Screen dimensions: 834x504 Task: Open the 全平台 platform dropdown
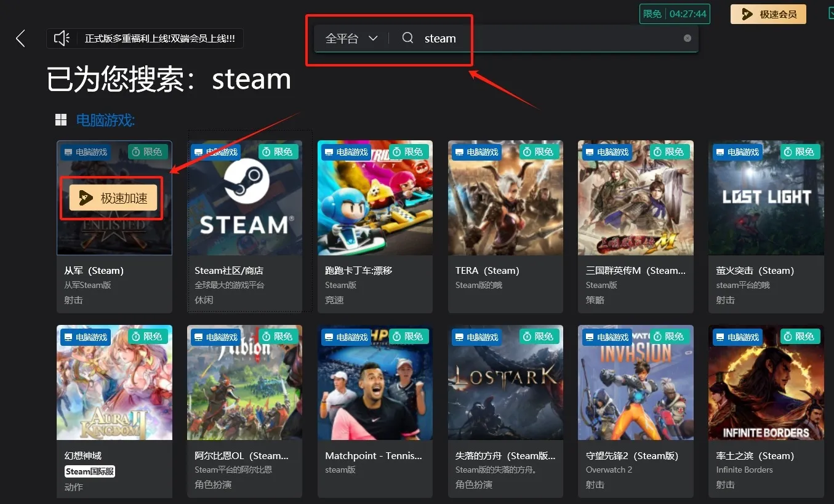click(351, 38)
